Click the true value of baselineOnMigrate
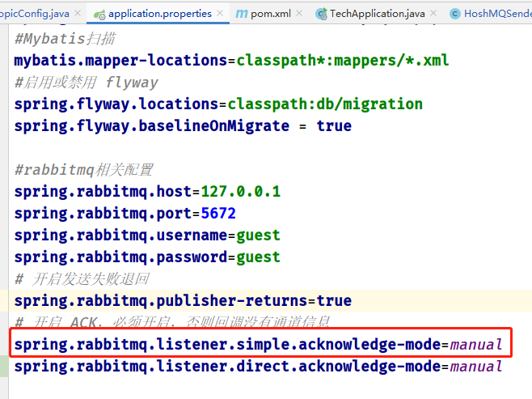Screen dimensions: 532x399 click(334, 126)
